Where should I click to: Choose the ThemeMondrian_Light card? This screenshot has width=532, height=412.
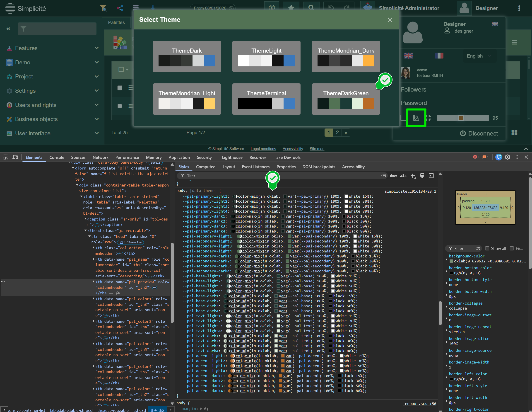187,99
